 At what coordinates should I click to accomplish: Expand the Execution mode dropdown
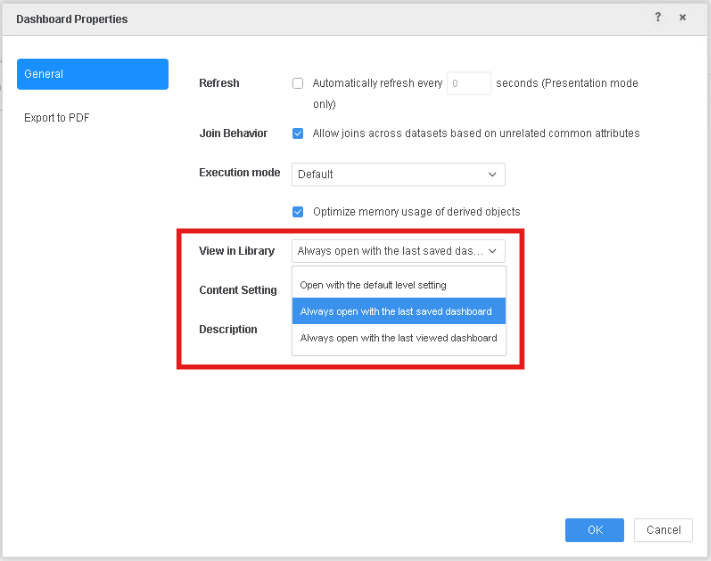tap(398, 174)
